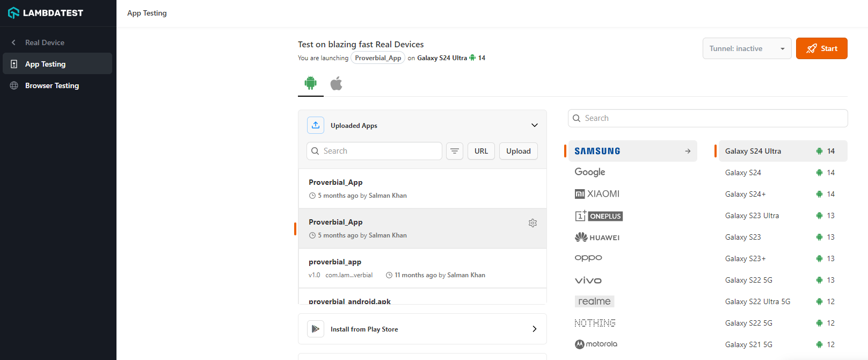Select the Google brand
Screen dimensions: 868x360
[x=590, y=172]
